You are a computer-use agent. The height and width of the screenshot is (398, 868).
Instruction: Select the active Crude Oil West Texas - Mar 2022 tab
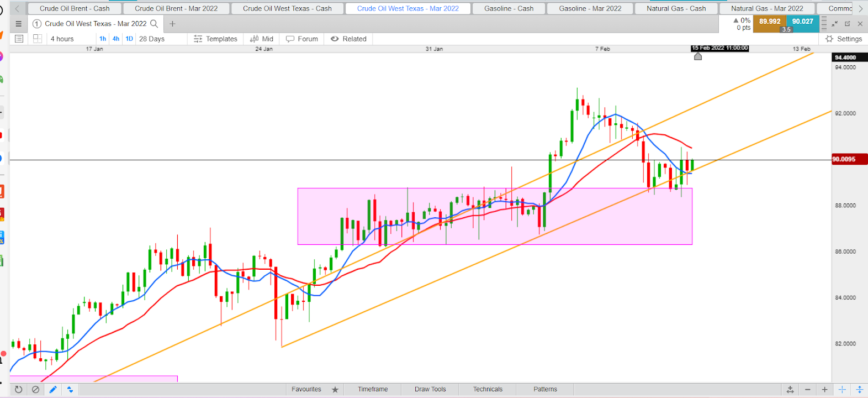pos(408,8)
